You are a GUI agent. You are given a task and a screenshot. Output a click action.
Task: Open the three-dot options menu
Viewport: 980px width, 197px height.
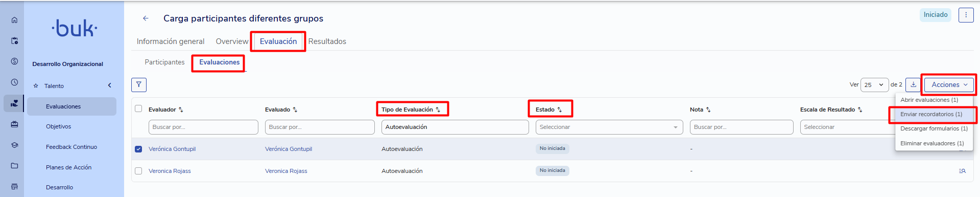[966, 15]
